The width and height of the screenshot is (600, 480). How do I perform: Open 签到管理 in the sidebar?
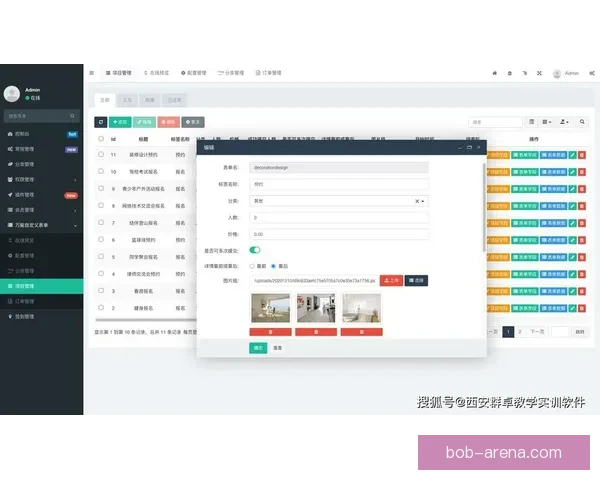click(42, 317)
